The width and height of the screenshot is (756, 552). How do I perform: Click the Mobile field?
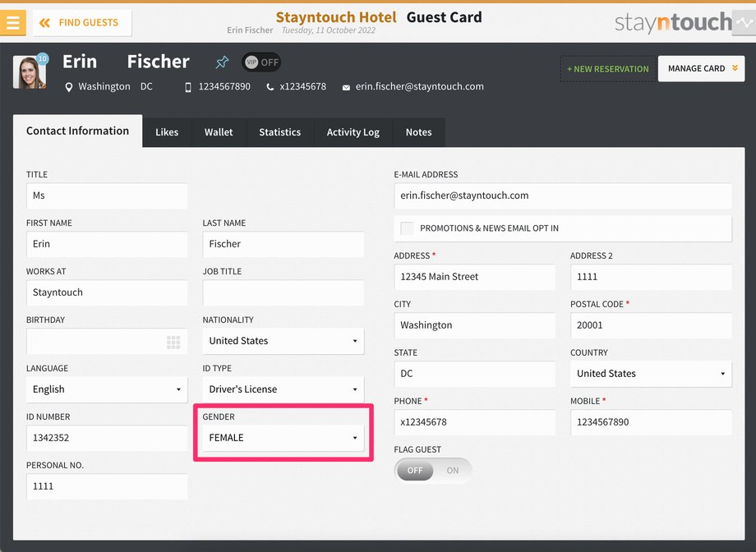coord(651,422)
